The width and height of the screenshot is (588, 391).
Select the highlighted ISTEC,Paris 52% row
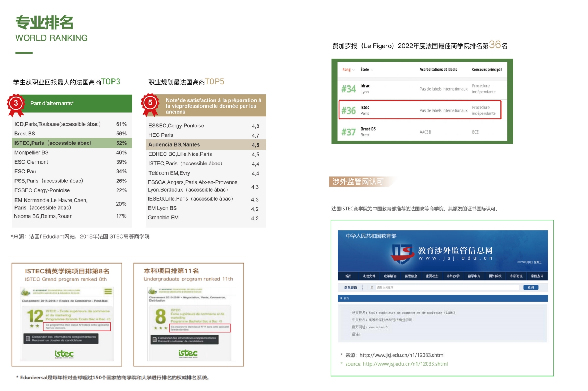click(x=72, y=143)
